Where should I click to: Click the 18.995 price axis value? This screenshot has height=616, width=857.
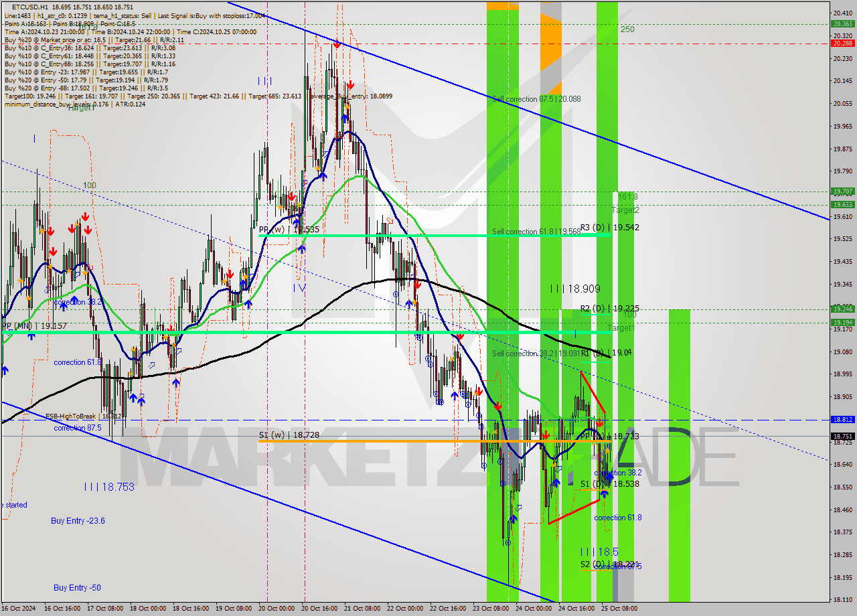point(842,374)
